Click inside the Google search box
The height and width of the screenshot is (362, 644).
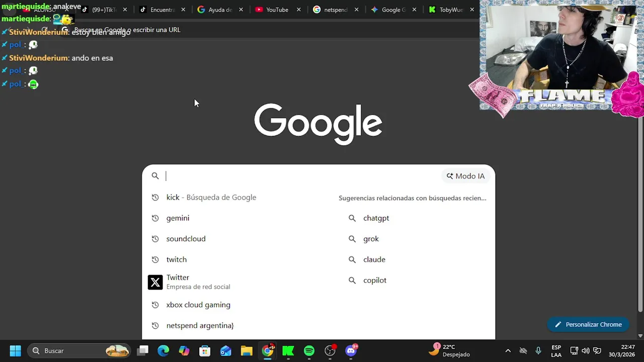point(302,176)
